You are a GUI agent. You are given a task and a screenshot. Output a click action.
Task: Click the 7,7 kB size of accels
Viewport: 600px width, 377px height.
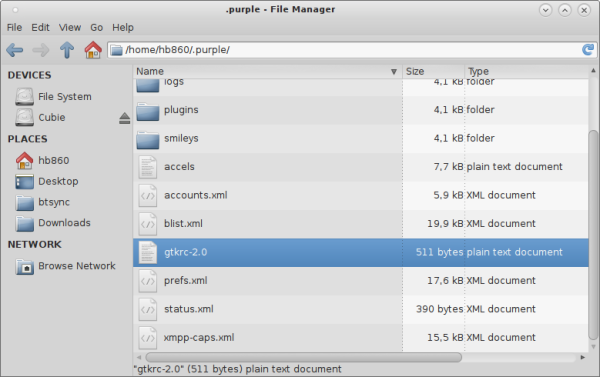448,167
